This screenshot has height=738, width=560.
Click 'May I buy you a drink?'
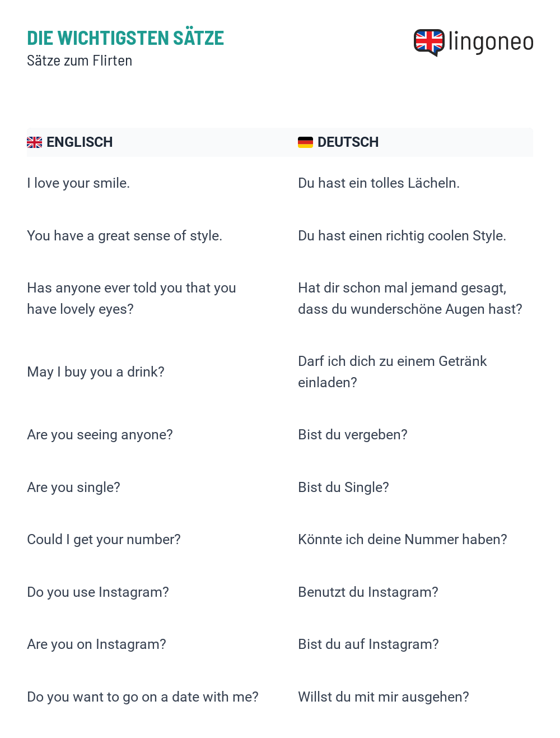point(96,372)
